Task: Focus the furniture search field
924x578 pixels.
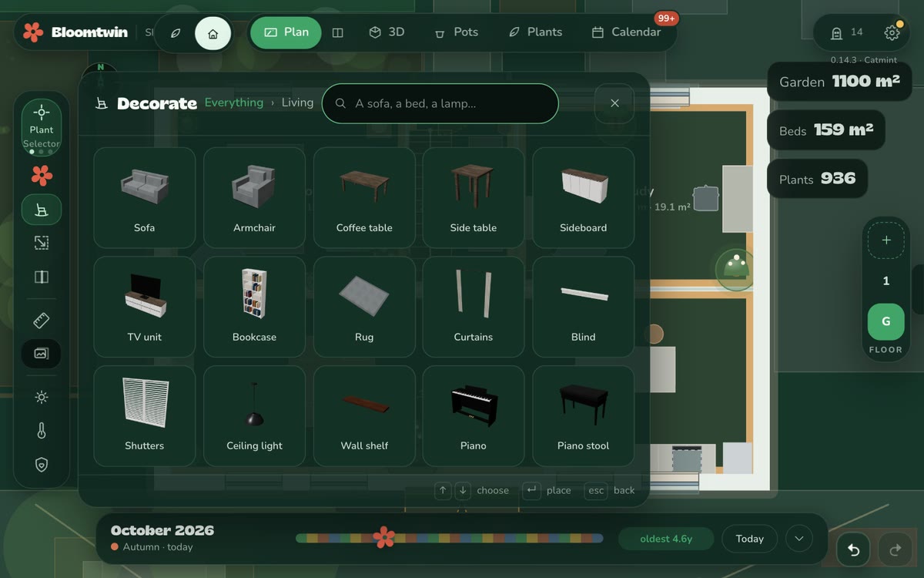Action: coord(440,103)
